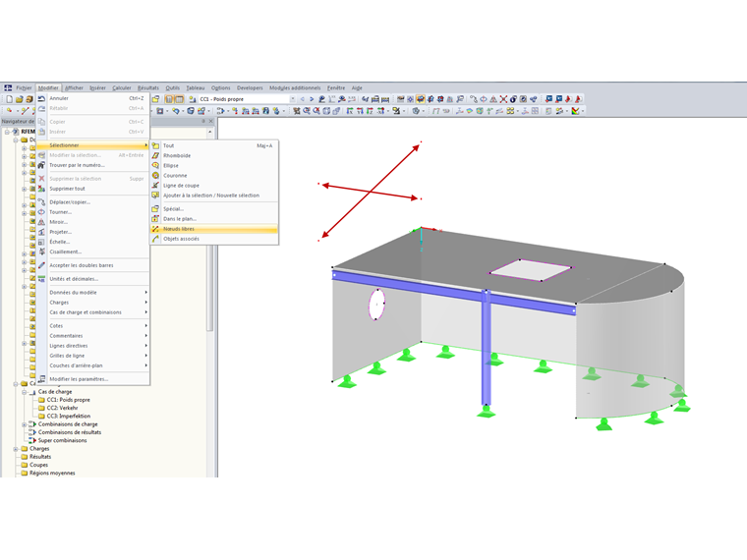Click the binoculars Trouver par le numéro icon
747x560 pixels.
click(x=41, y=165)
